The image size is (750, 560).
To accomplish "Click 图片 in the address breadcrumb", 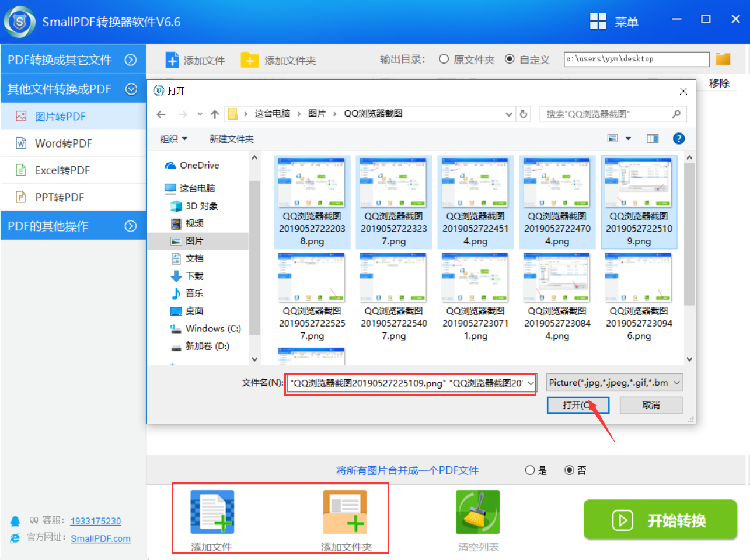I will (x=317, y=114).
